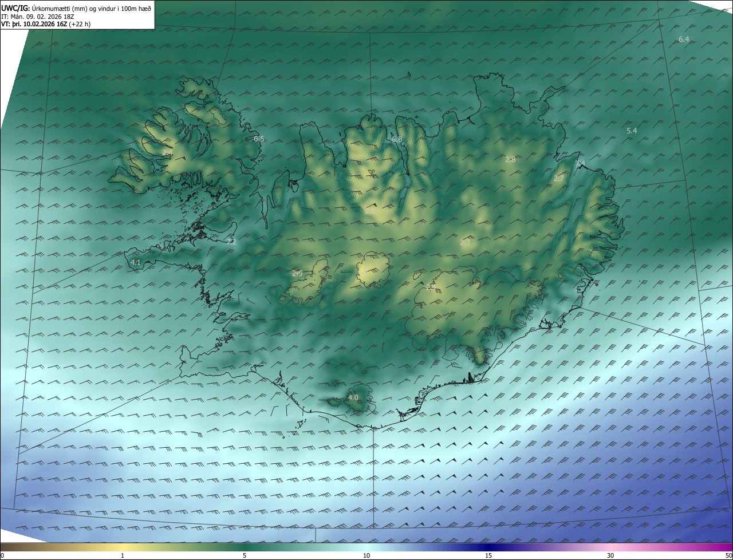Image resolution: width=733 pixels, height=560 pixels.
Task: Click the color scale label 15
Action: click(x=488, y=555)
